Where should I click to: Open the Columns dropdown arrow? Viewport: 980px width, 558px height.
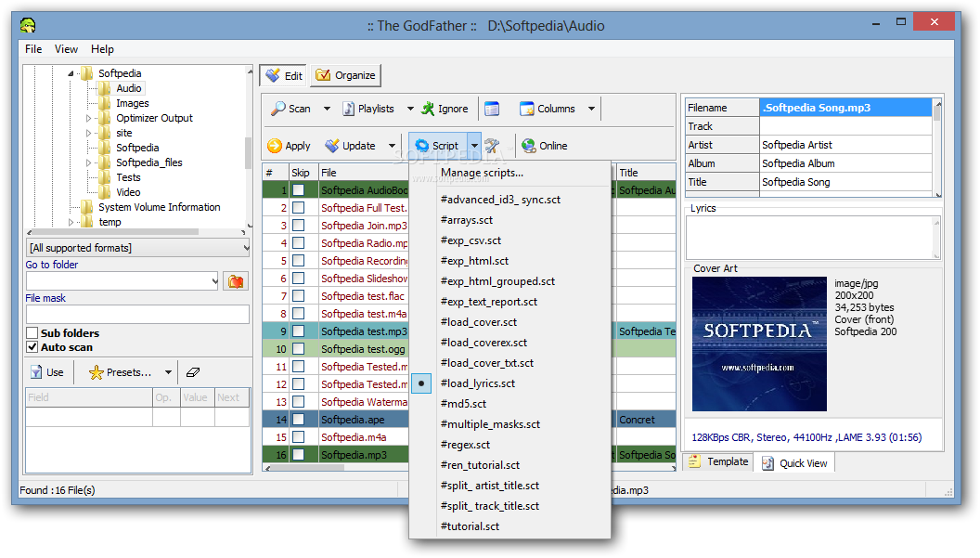tap(591, 109)
